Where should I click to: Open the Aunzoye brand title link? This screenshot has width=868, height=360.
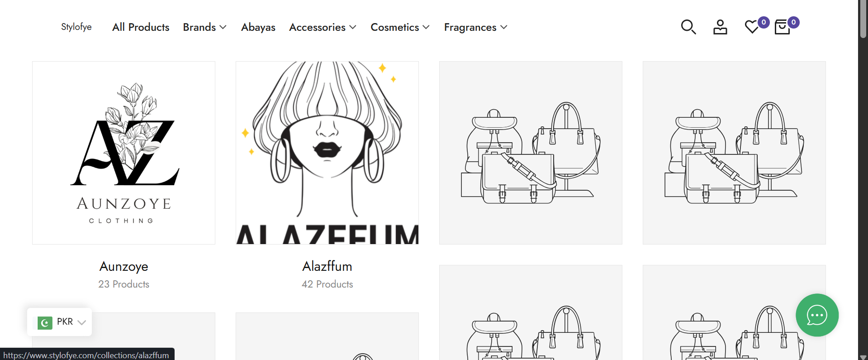124,266
